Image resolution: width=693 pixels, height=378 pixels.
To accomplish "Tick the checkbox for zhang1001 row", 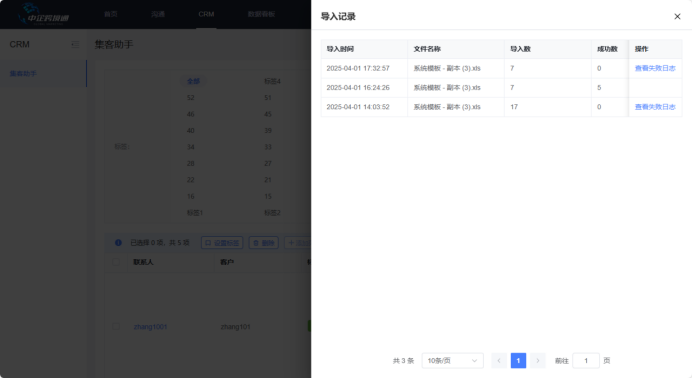I will pyautogui.click(x=116, y=327).
